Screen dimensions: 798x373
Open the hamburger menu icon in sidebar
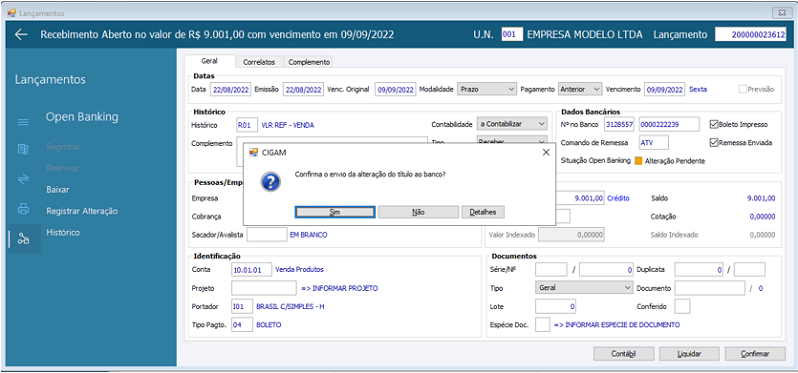[23, 122]
